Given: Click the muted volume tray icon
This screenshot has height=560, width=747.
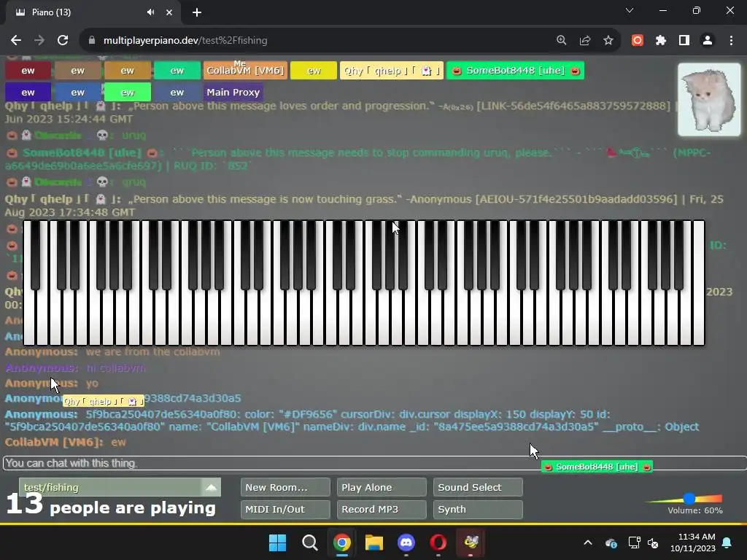Looking at the screenshot, I should point(653,542).
